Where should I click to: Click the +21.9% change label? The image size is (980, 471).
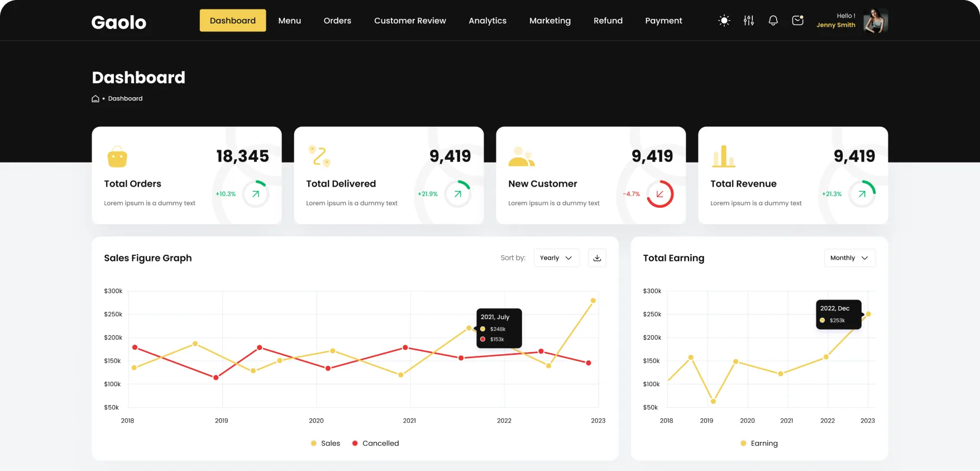(x=428, y=194)
